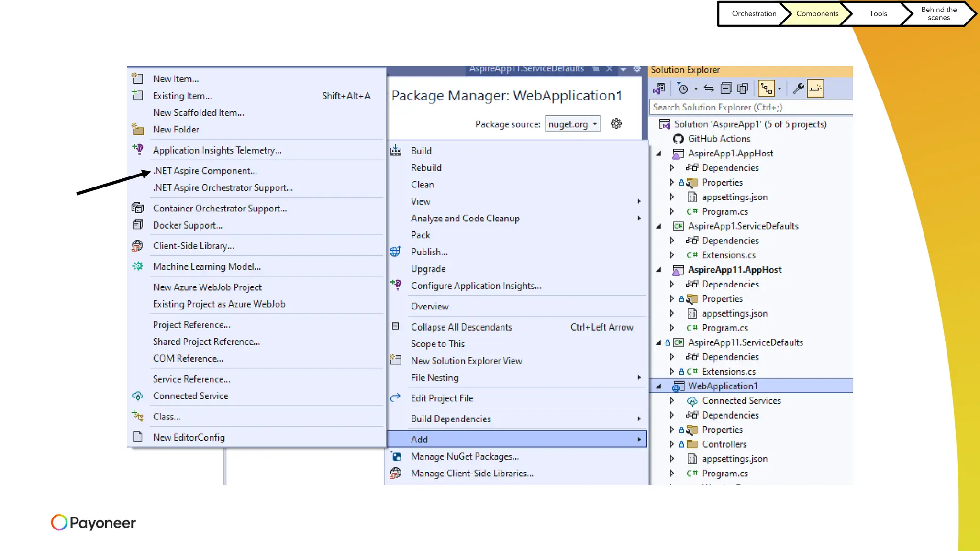Open the nuget.org package source dropdown
Screen dimensions: 980x551
[572, 124]
